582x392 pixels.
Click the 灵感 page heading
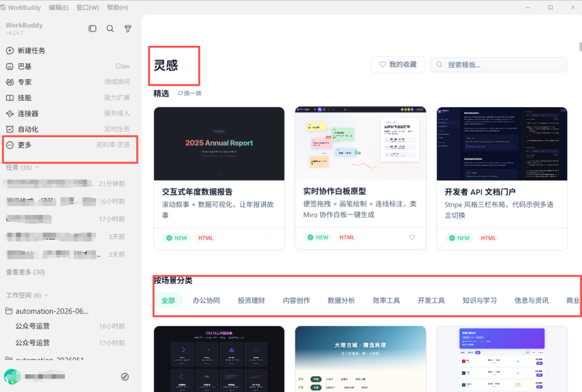point(166,65)
